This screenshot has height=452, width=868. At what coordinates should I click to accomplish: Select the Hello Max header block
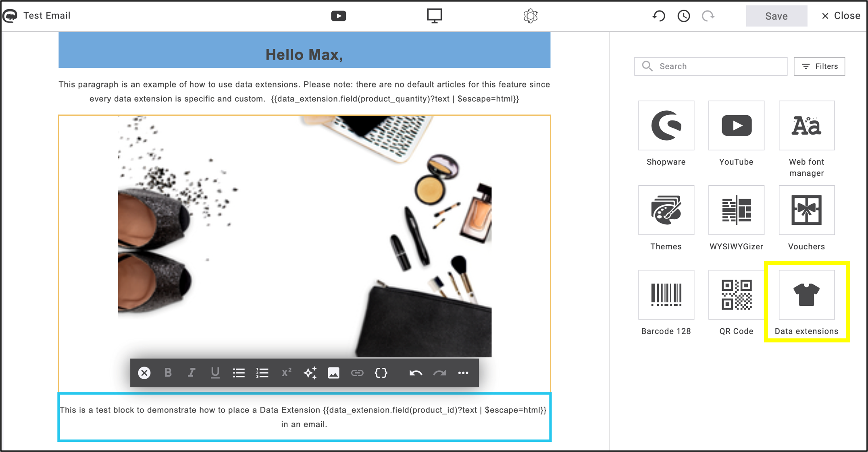click(x=304, y=50)
